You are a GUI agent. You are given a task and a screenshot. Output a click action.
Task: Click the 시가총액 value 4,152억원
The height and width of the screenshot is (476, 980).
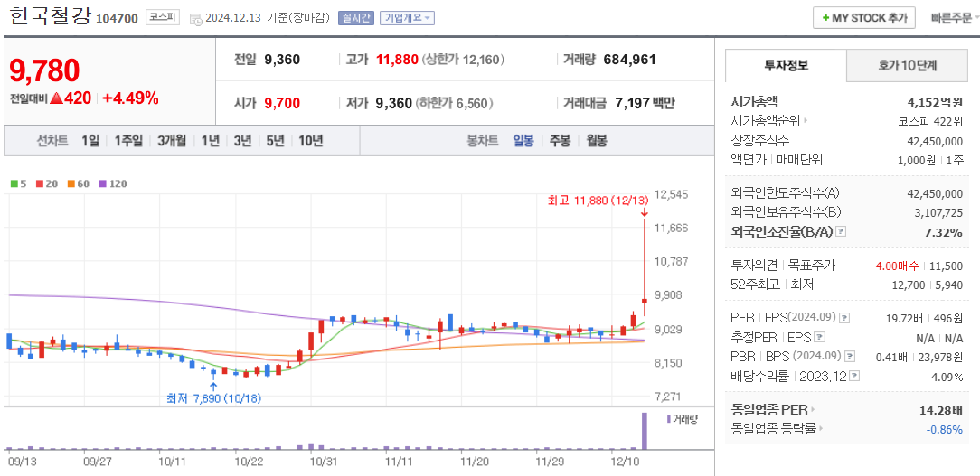pos(935,102)
